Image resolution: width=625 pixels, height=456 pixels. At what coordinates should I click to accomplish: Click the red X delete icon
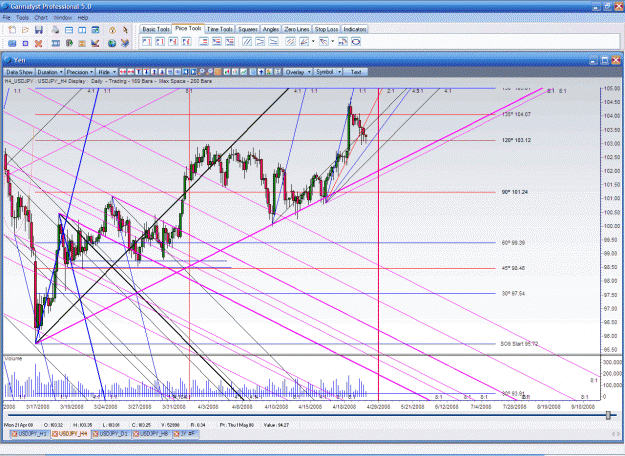(x=38, y=43)
